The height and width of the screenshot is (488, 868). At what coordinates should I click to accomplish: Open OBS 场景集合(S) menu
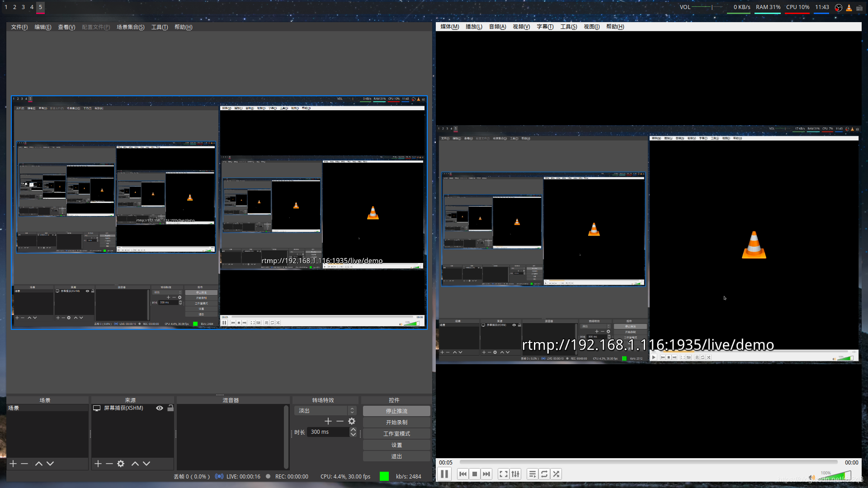pyautogui.click(x=131, y=27)
